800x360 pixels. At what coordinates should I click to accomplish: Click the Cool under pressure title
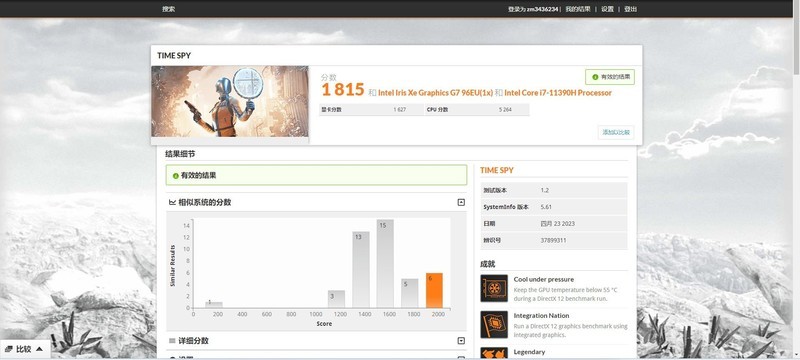[x=544, y=279]
